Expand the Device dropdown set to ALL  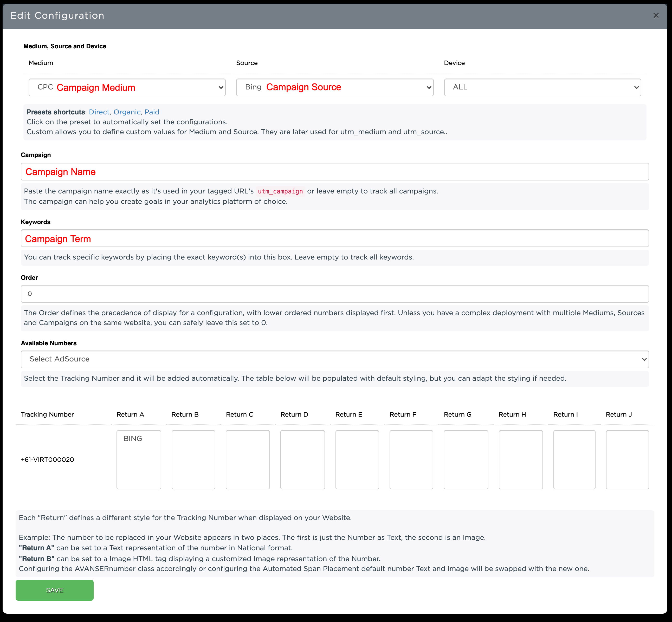tap(542, 88)
